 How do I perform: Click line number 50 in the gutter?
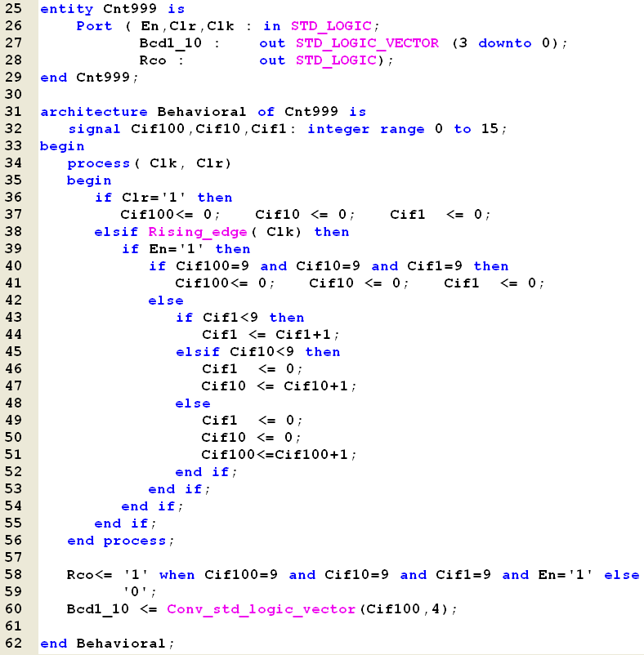pos(13,438)
